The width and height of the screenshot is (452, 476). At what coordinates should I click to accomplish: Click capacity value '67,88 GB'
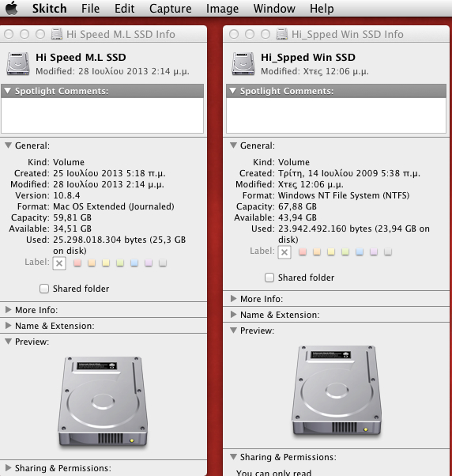point(297,206)
